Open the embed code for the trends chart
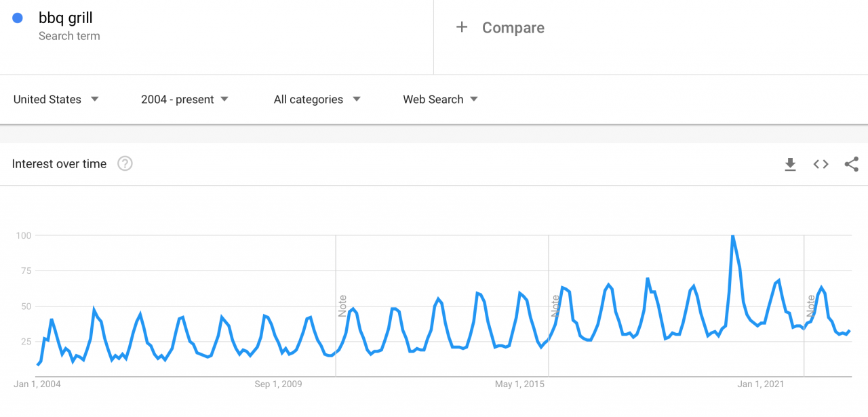868x417 pixels. (821, 163)
